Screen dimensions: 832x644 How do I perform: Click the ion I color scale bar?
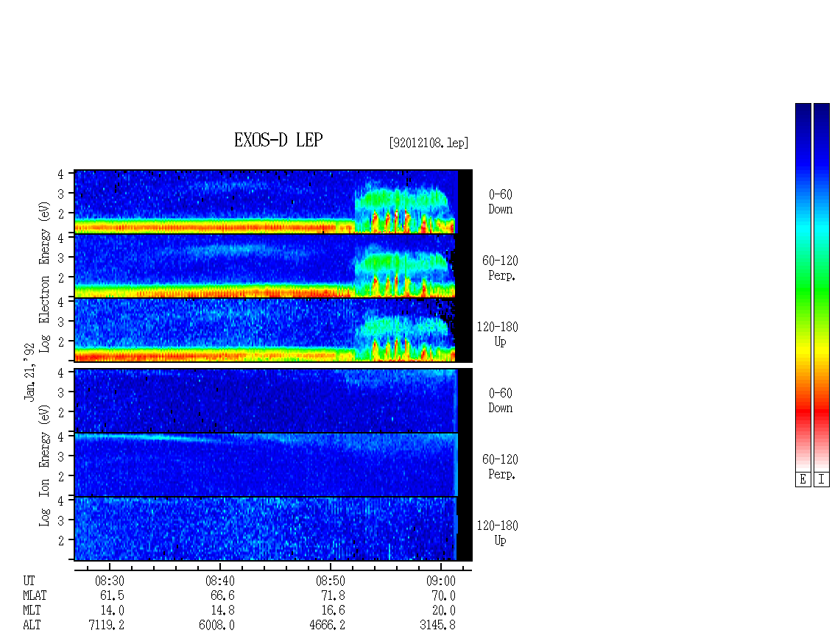(822, 287)
